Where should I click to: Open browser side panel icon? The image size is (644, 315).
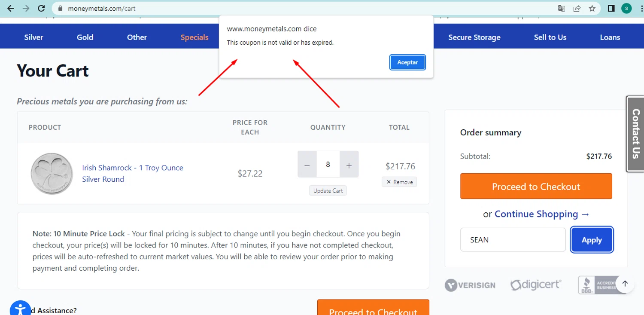coord(611,8)
